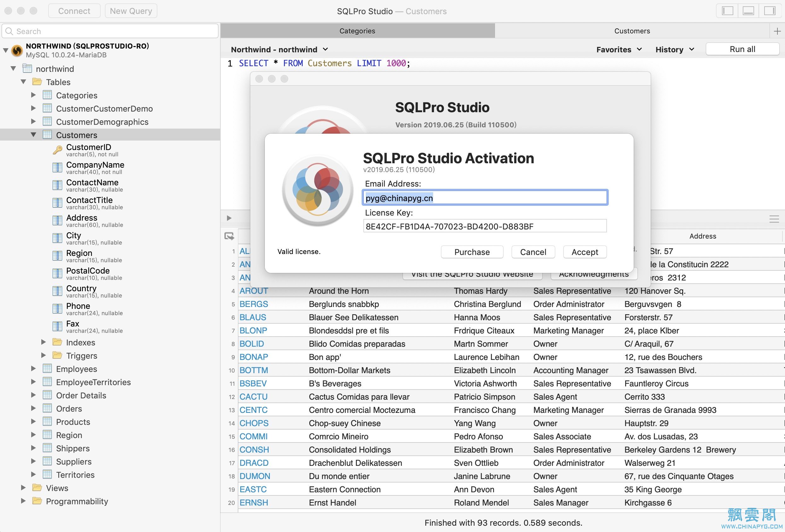Click the Views folder icon
This screenshot has width=785, height=532.
click(37, 488)
